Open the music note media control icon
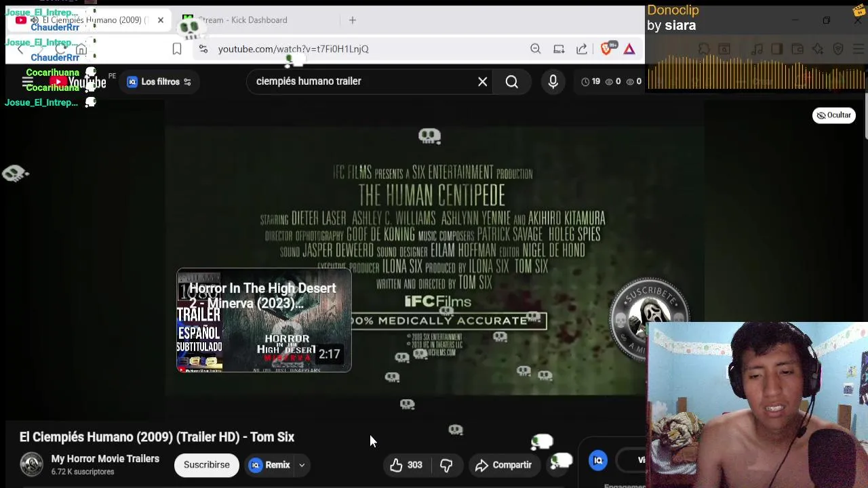 point(757,49)
